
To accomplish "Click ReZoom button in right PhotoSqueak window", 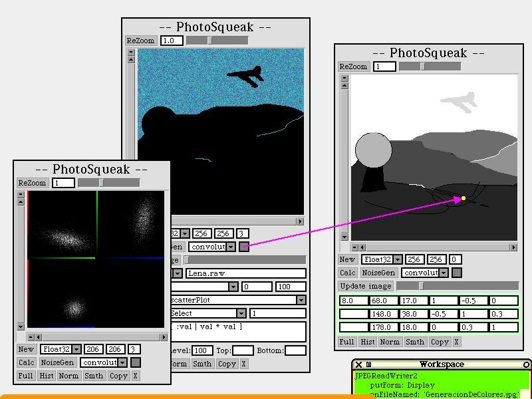I will pyautogui.click(x=353, y=66).
